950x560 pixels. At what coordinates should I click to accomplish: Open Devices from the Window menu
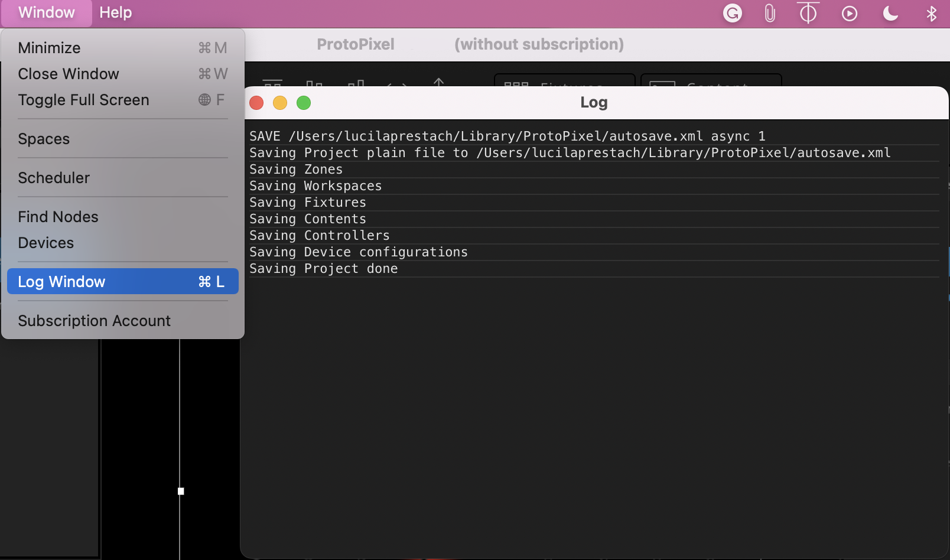45,242
